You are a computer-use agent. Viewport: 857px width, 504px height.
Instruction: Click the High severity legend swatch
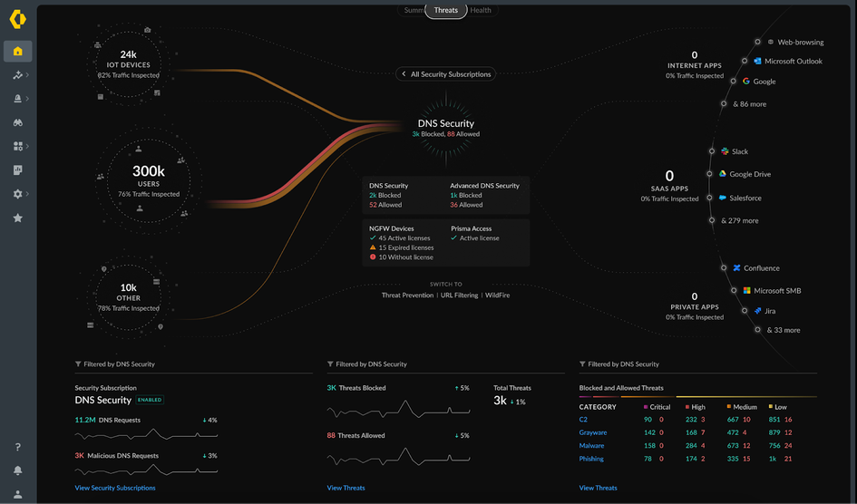click(687, 407)
